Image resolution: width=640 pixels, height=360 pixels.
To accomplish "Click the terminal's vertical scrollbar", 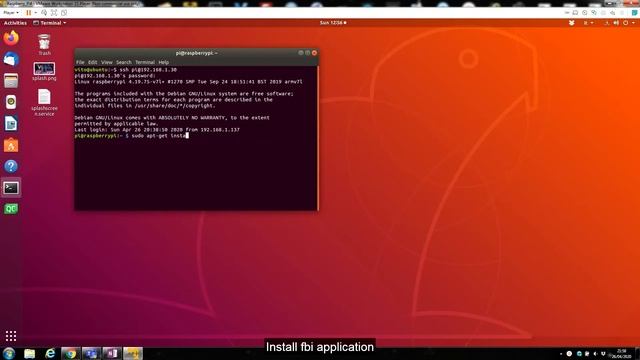I will pos(318,138).
